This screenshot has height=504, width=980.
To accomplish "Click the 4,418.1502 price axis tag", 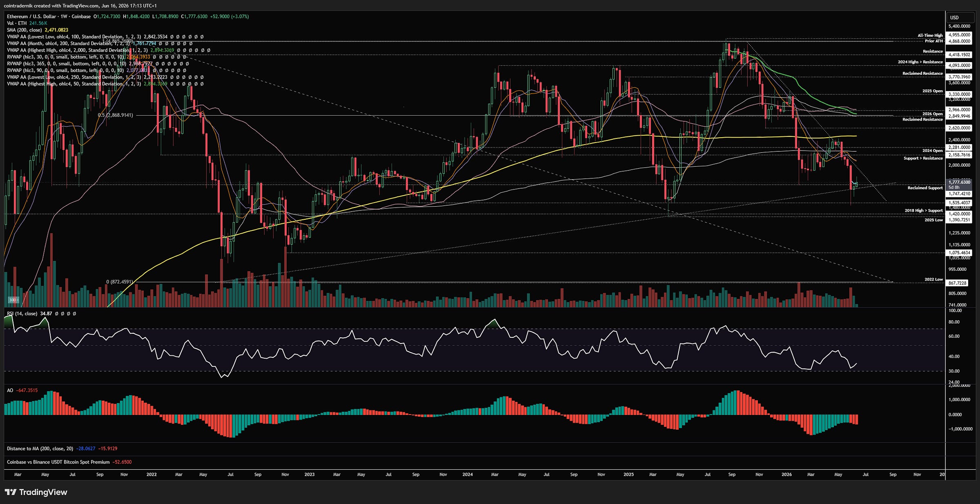I will [959, 55].
